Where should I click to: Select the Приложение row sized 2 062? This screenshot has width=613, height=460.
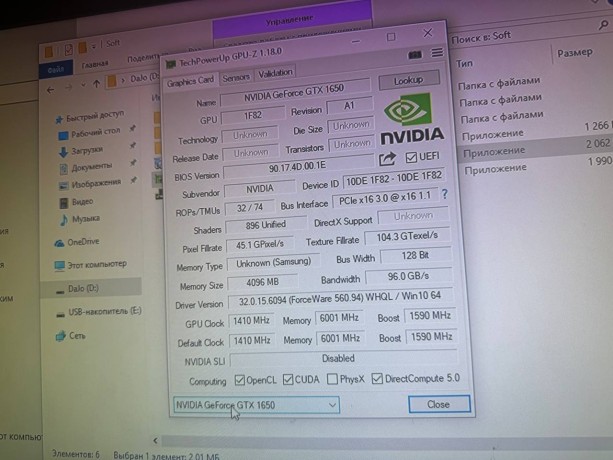(x=534, y=149)
